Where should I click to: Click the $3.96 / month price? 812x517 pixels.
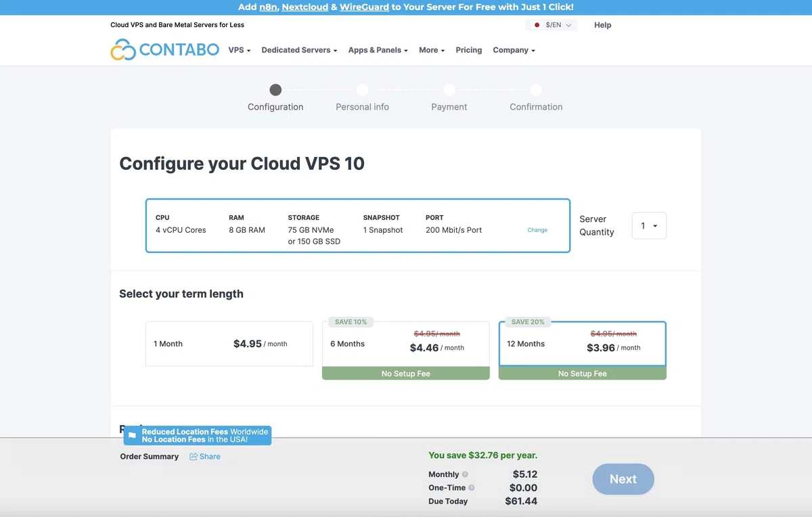pyautogui.click(x=613, y=348)
